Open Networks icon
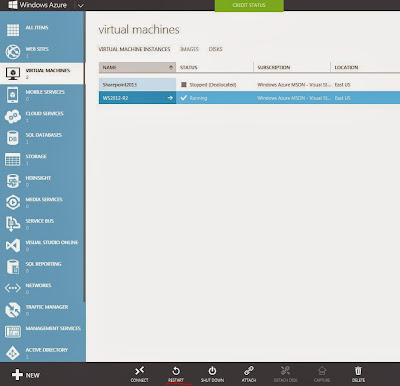This screenshot has width=400, height=386. [x=13, y=288]
